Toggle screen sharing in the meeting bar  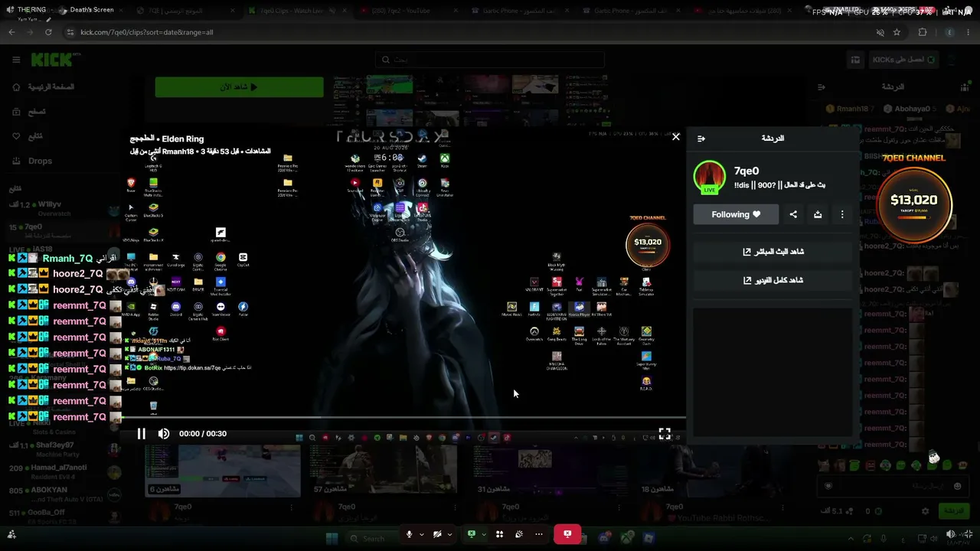(x=472, y=534)
